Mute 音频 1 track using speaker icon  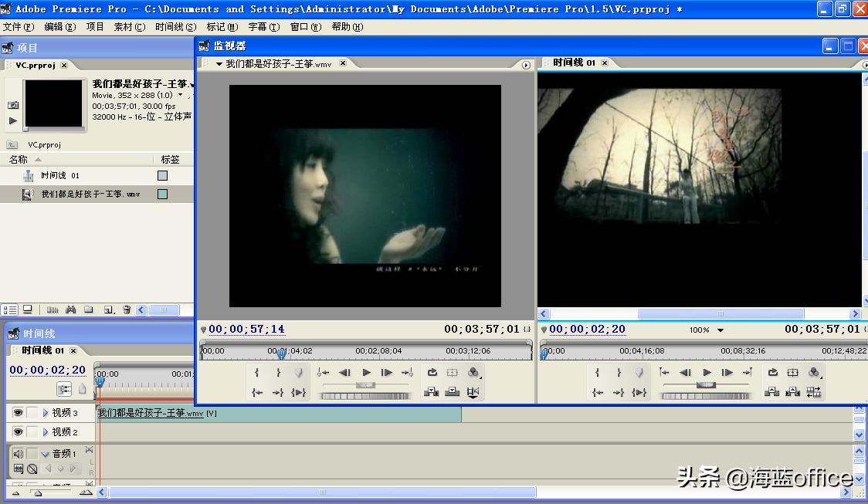tap(18, 454)
